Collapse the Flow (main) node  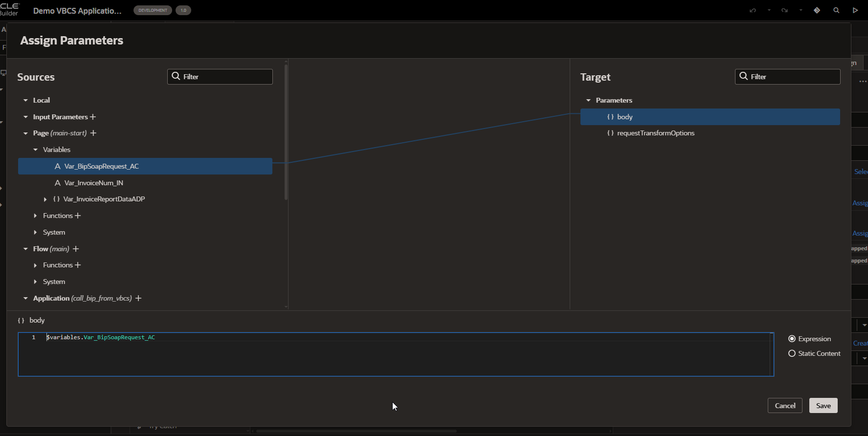point(25,249)
